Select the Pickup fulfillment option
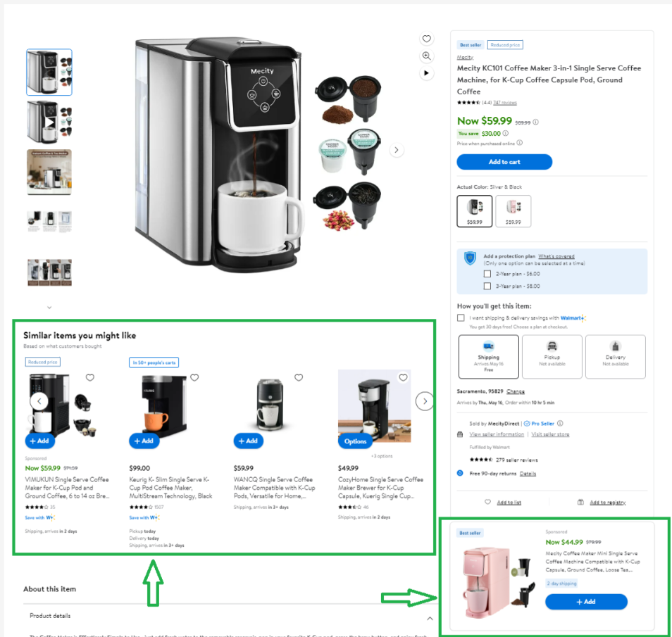The image size is (672, 637). tap(552, 357)
